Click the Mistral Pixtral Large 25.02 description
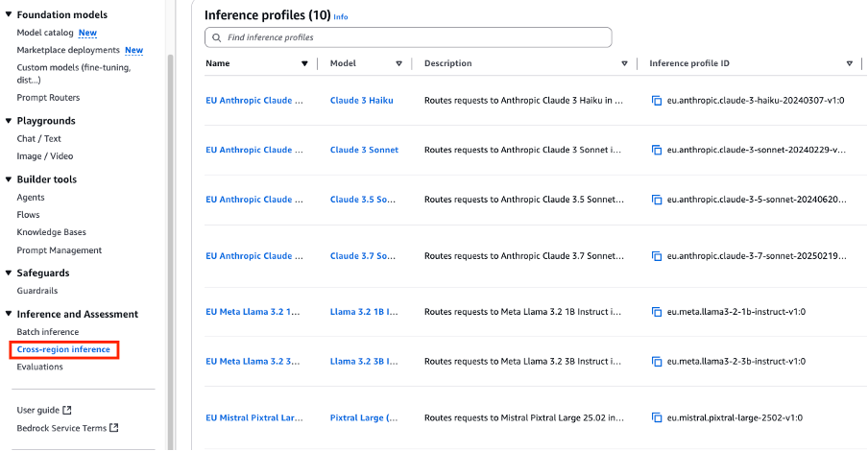 coord(523,417)
